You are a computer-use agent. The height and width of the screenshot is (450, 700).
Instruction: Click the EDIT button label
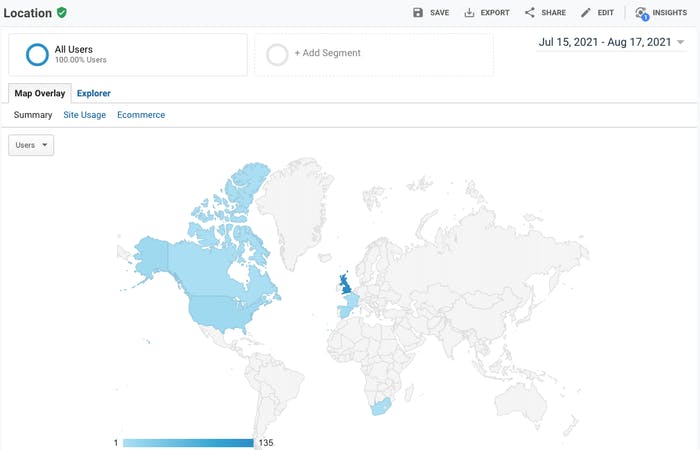[606, 12]
